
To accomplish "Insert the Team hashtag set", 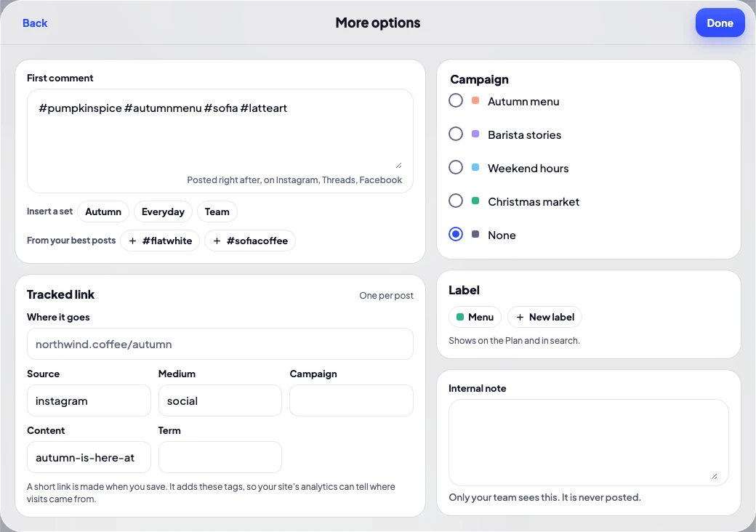I will (217, 211).
